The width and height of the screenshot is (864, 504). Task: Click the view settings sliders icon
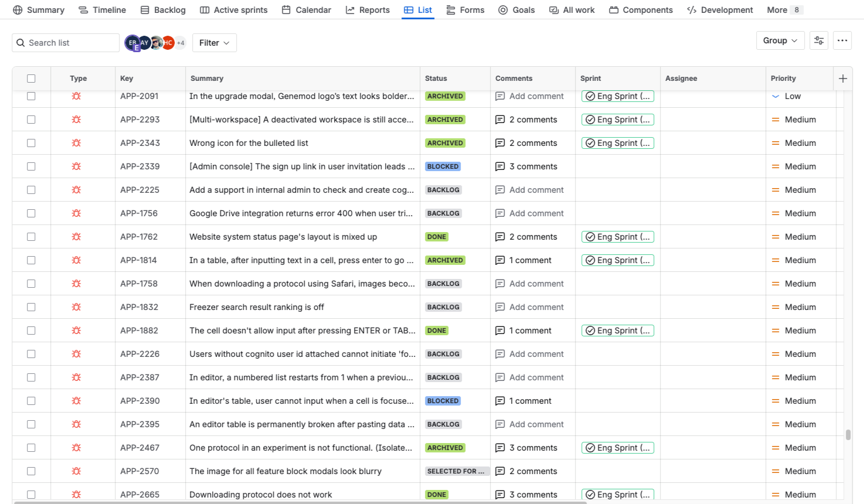tap(818, 40)
